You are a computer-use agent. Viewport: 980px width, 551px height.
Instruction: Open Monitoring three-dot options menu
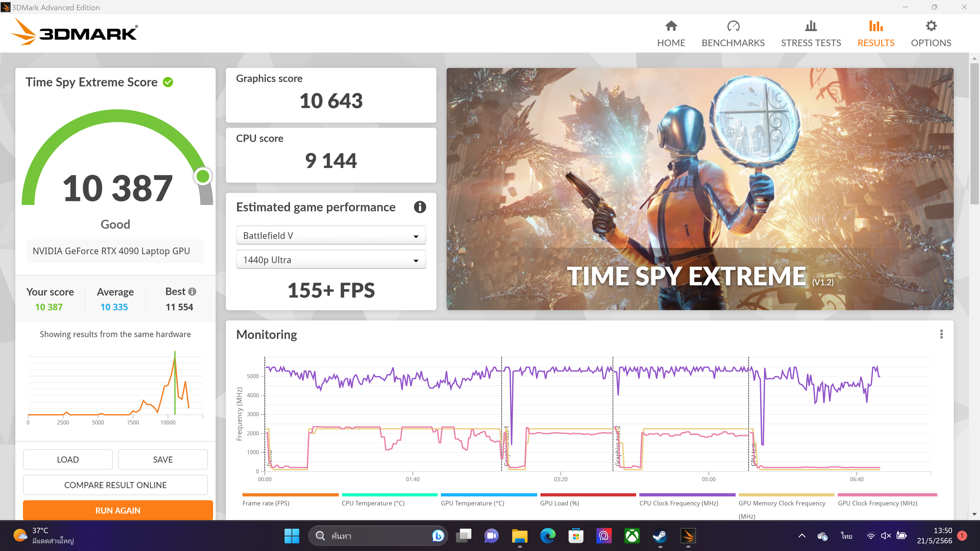click(941, 334)
